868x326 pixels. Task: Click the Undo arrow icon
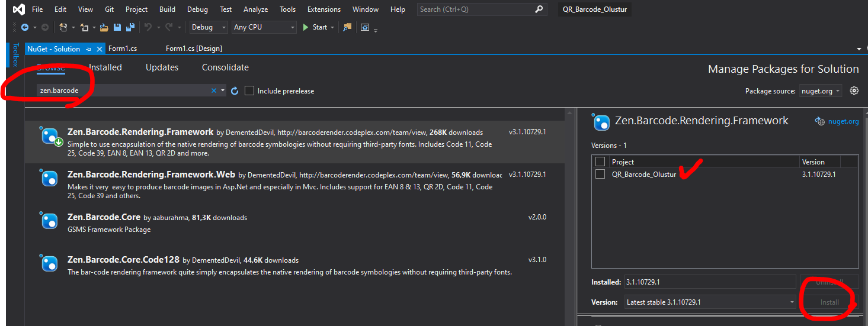148,27
